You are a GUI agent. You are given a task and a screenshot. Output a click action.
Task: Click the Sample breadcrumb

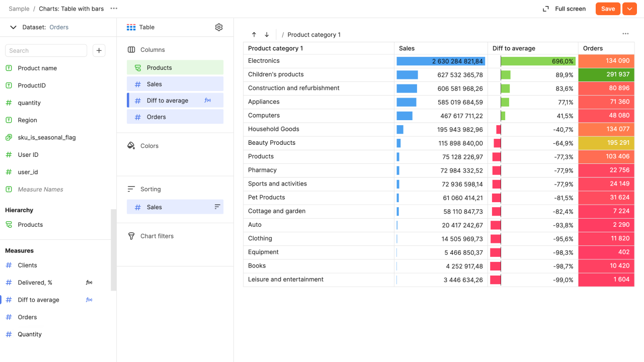[x=19, y=9]
